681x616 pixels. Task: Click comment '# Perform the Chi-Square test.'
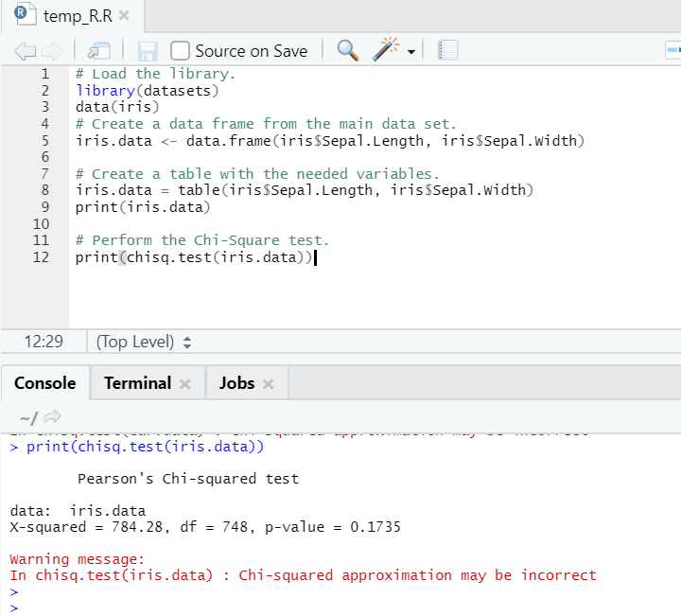pos(202,240)
